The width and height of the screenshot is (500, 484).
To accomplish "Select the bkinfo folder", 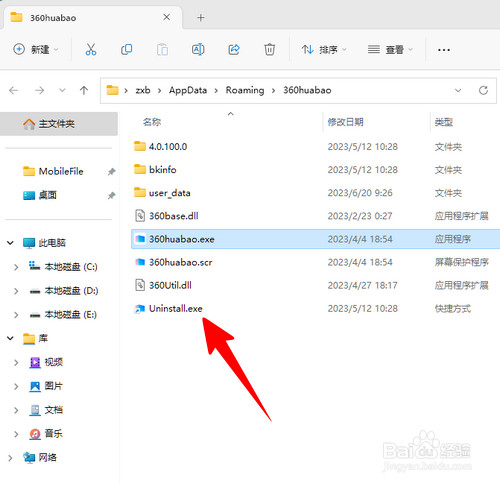I will [315, 170].
